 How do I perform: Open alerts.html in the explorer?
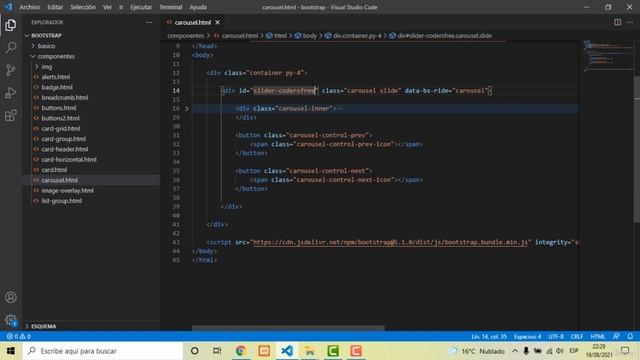coord(56,77)
